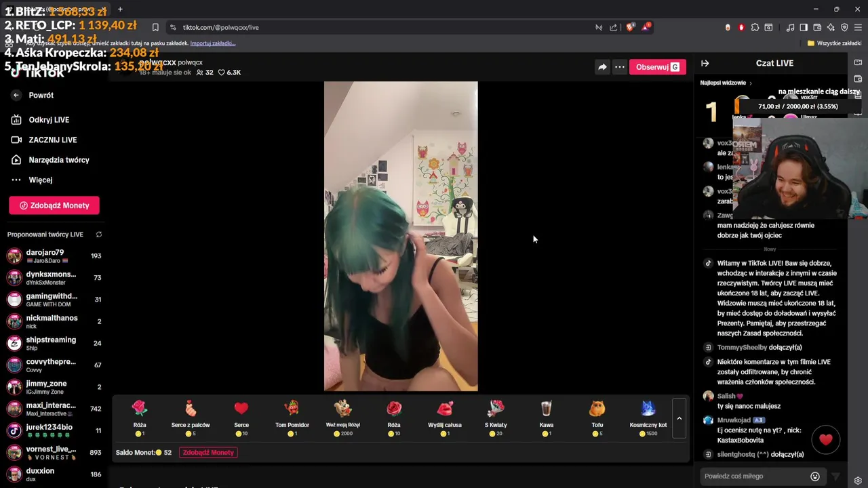
Task: Open Brave Wallet icon in toolbar
Action: tap(817, 27)
